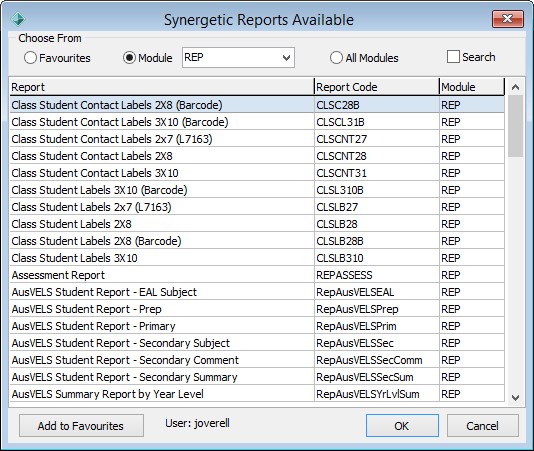
Task: Click report code CLSCL31B cell
Action: point(377,122)
